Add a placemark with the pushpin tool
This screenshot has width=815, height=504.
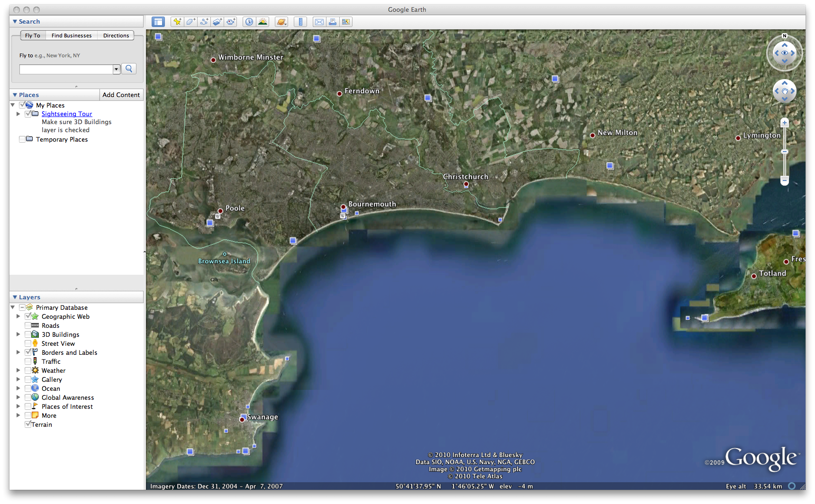[x=177, y=22]
